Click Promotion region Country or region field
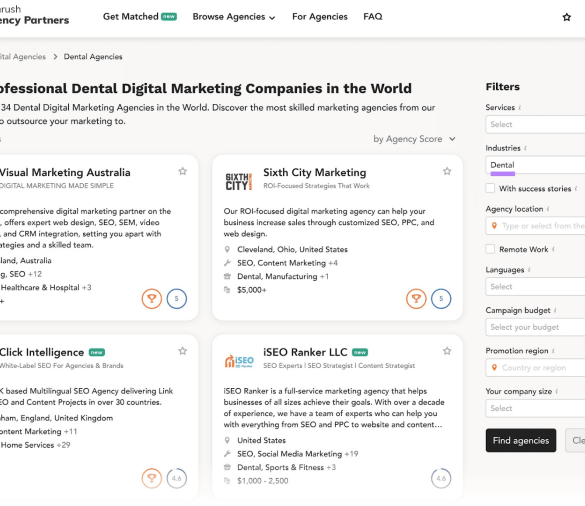585x506 pixels. pos(535,368)
